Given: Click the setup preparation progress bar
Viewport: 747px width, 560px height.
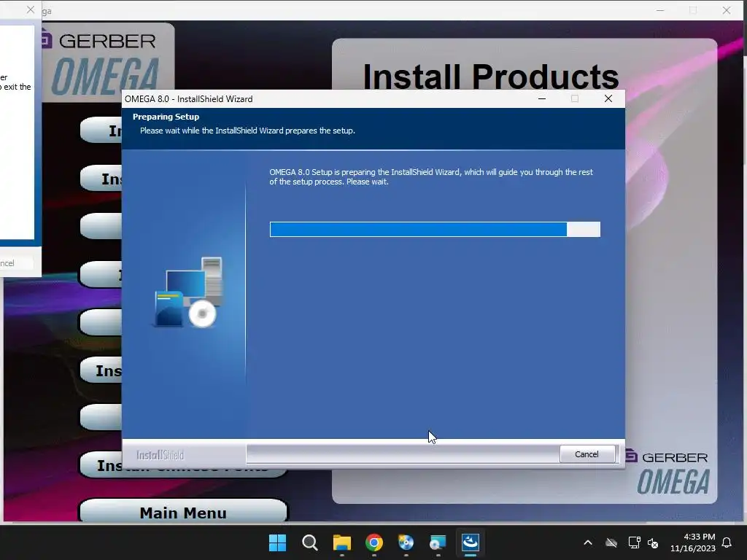Looking at the screenshot, I should [435, 229].
